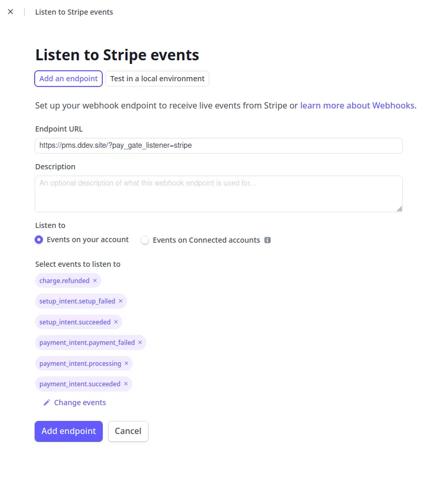Remove the payment_intent.payment_failed event tag
The image size is (448, 477).
[140, 342]
